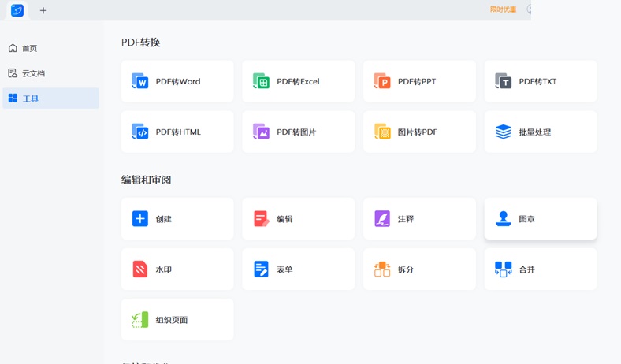Screen dimensions: 621x364
Task: Open the PDF转Excel tool card
Action: pos(299,81)
